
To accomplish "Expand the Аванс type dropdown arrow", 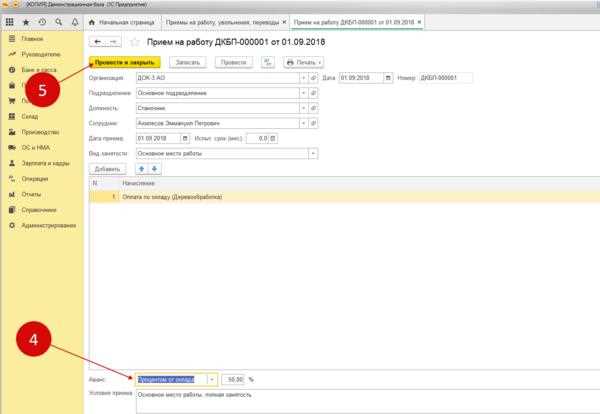I will click(x=212, y=379).
